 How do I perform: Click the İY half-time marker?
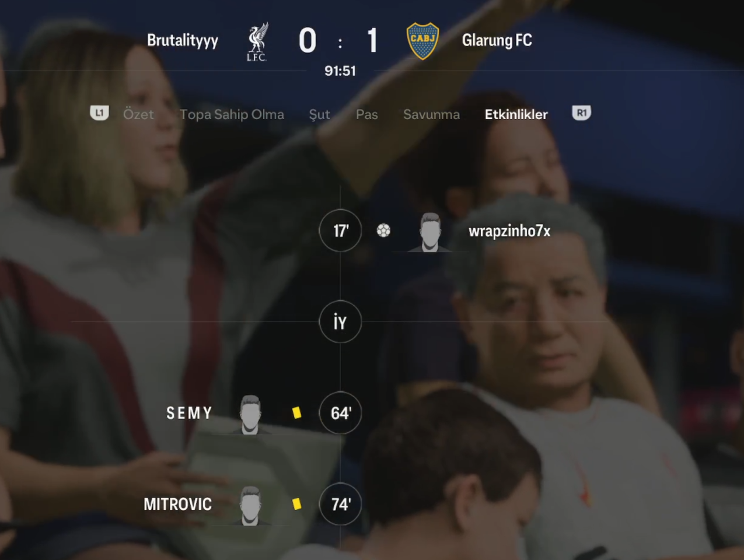[x=340, y=321]
